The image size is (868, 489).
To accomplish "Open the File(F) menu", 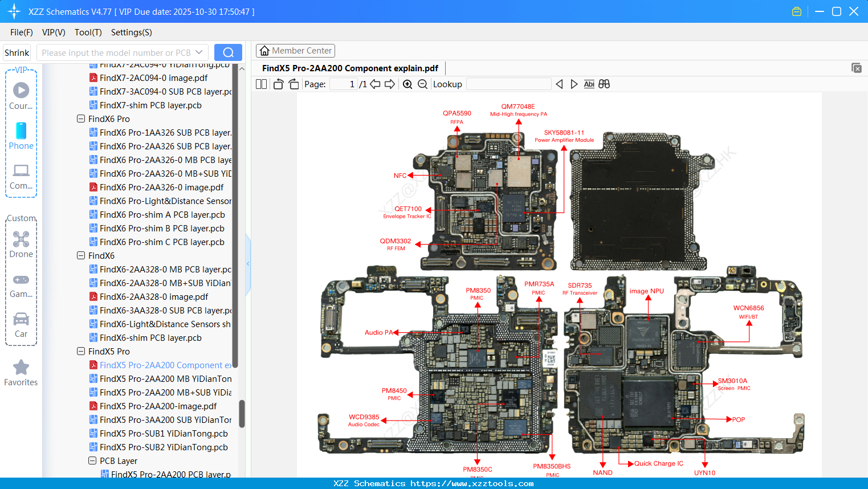I will click(x=22, y=32).
